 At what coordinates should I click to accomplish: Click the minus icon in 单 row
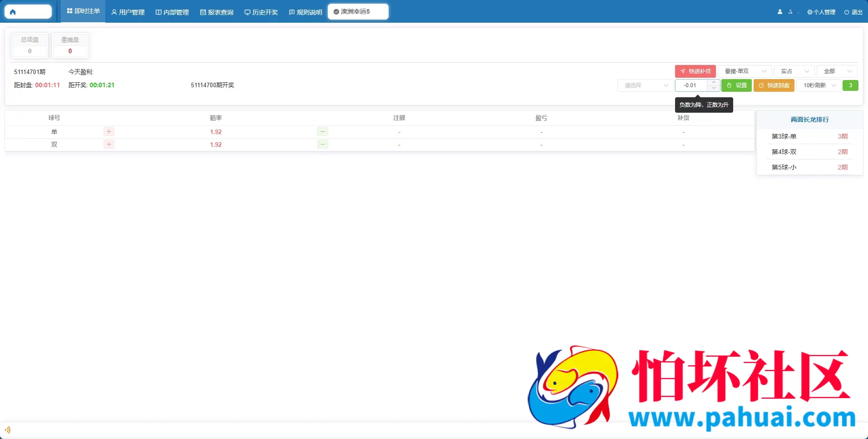click(x=323, y=132)
